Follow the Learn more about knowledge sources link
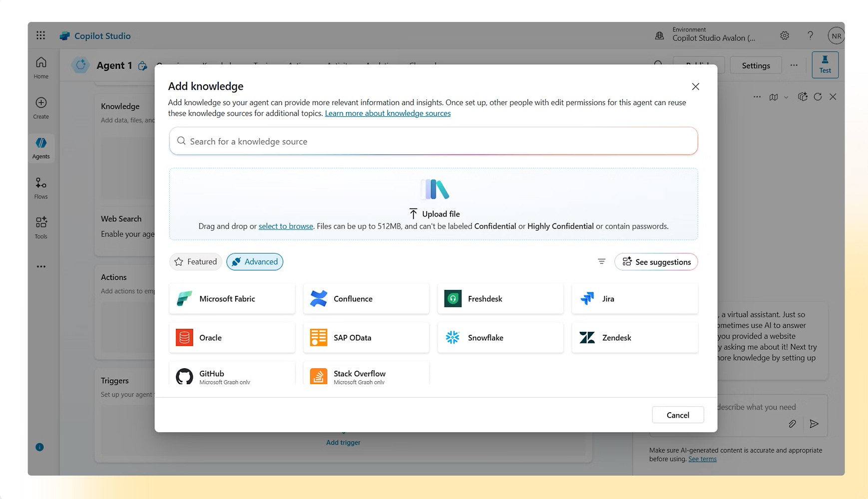The image size is (868, 499). [x=388, y=113]
